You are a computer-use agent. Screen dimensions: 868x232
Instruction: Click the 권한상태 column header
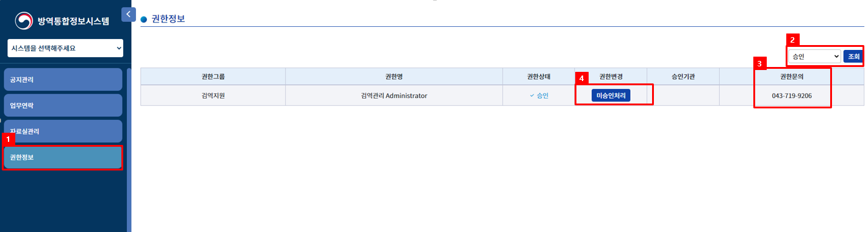(539, 77)
